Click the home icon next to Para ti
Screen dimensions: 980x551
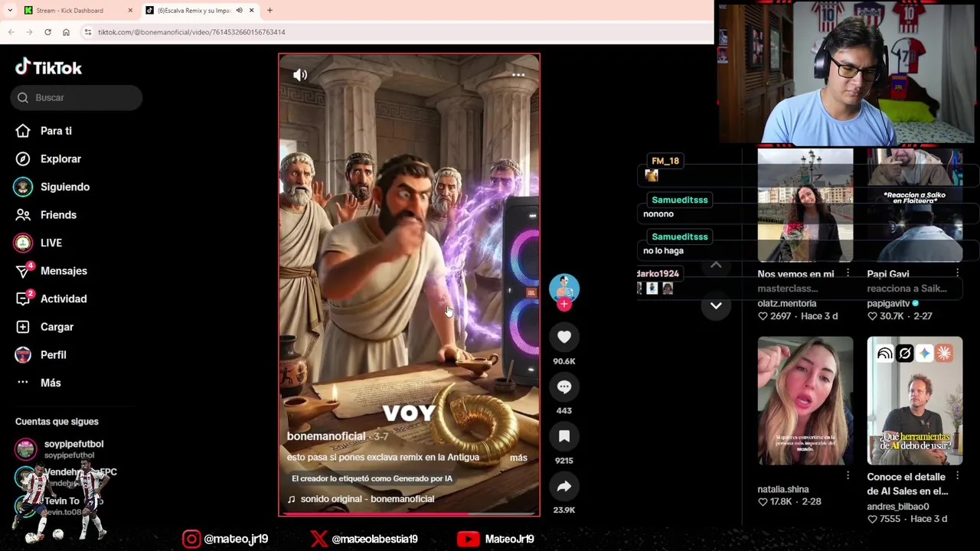(23, 131)
